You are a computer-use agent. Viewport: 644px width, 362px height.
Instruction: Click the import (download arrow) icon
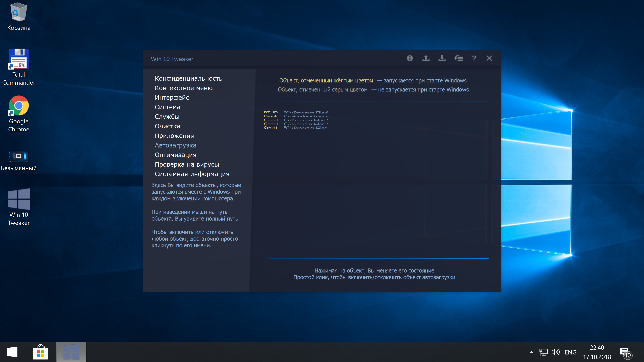click(x=442, y=58)
